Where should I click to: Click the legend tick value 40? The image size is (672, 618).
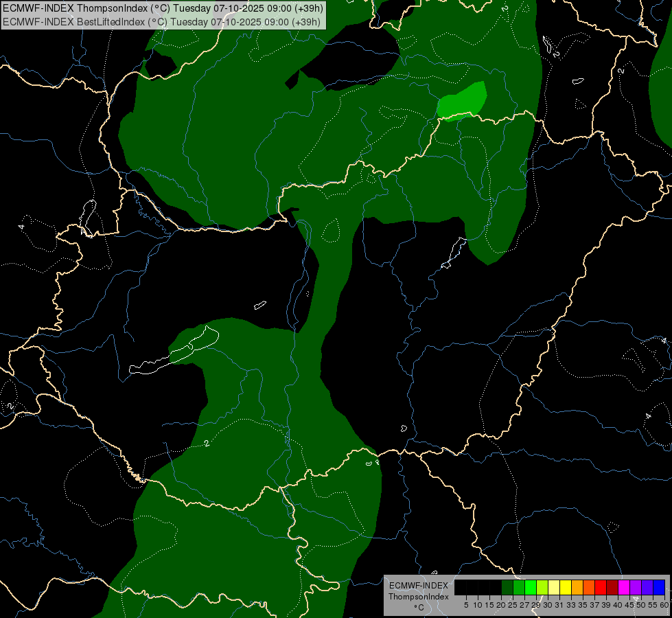[618, 605]
